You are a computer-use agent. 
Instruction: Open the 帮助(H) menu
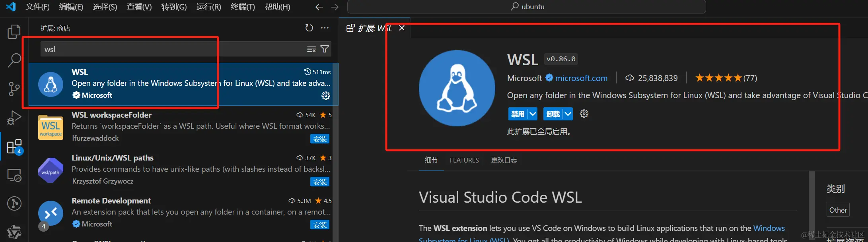(x=277, y=7)
